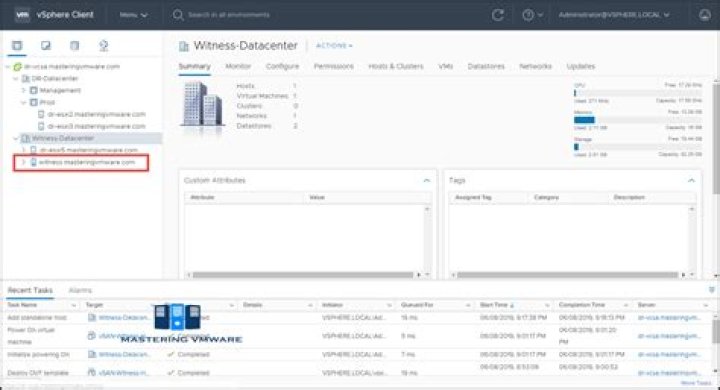Image resolution: width=720 pixels, height=390 pixels.
Task: Expand the witness.masteringvmware.com host node
Action: point(23,162)
